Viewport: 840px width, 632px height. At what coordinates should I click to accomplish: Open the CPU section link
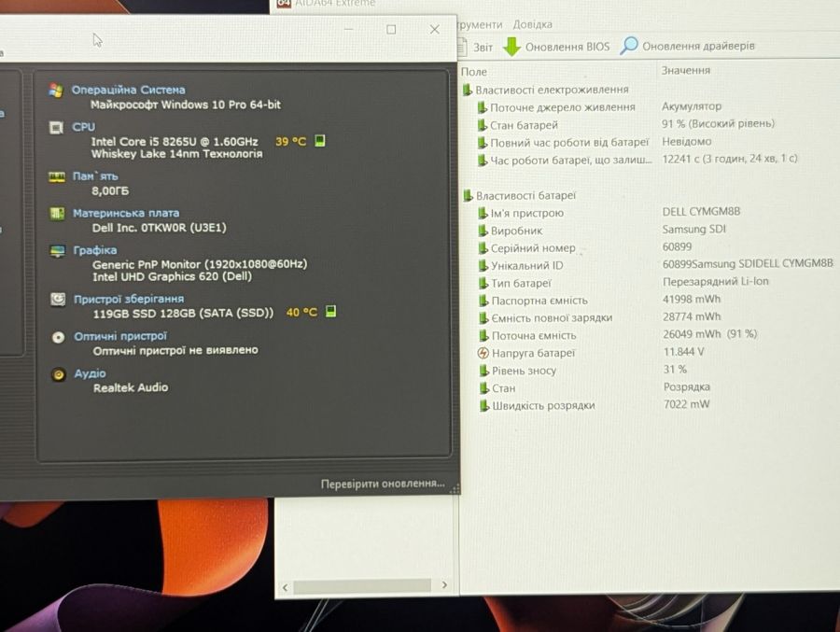click(x=84, y=127)
